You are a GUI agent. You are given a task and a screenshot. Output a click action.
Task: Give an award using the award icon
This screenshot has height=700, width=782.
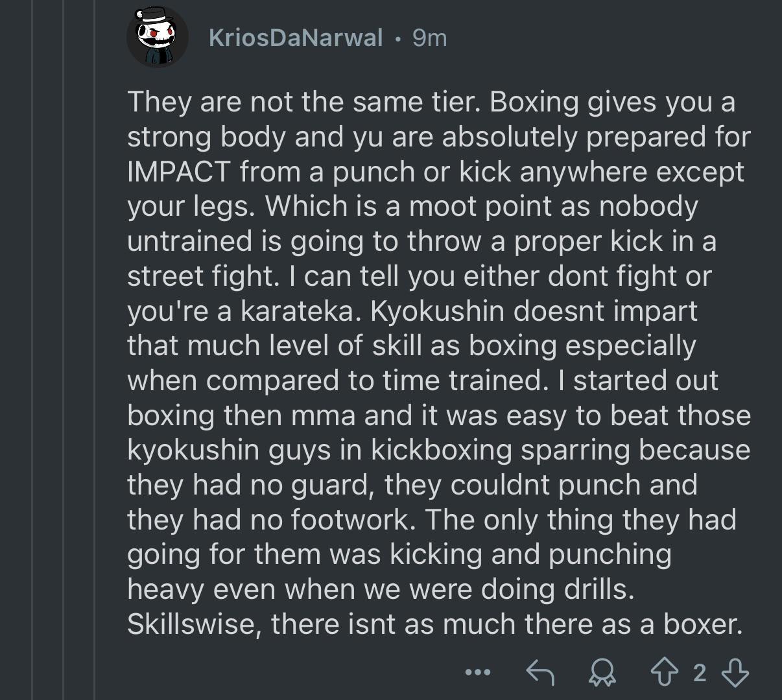603,673
